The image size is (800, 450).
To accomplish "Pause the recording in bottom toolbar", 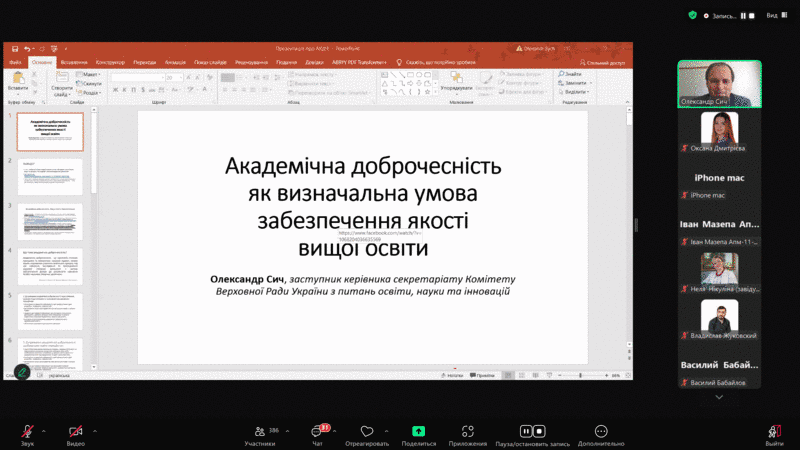I will tap(525, 431).
